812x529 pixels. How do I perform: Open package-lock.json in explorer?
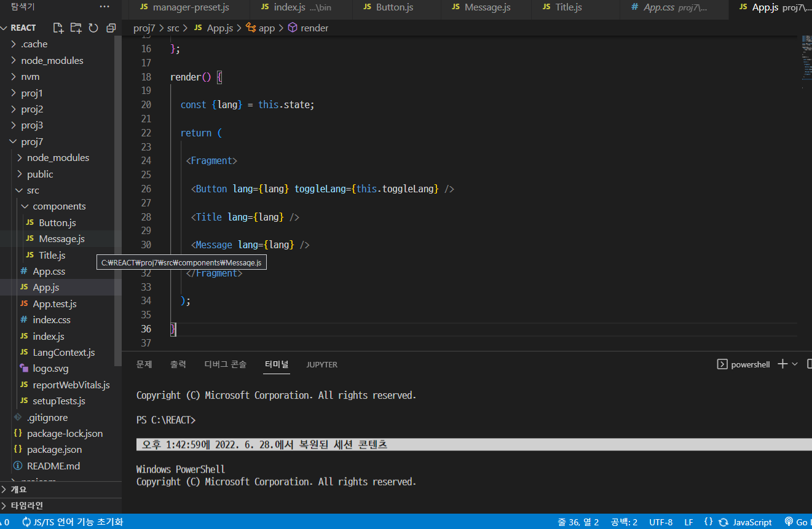point(65,433)
